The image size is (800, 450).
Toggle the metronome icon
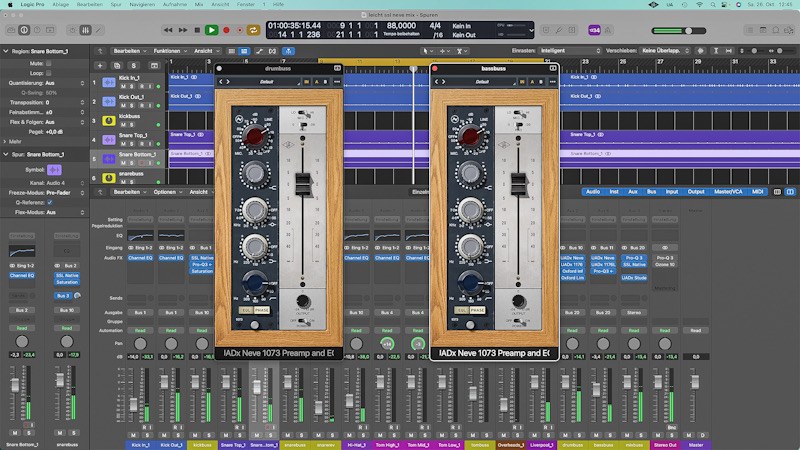608,31
